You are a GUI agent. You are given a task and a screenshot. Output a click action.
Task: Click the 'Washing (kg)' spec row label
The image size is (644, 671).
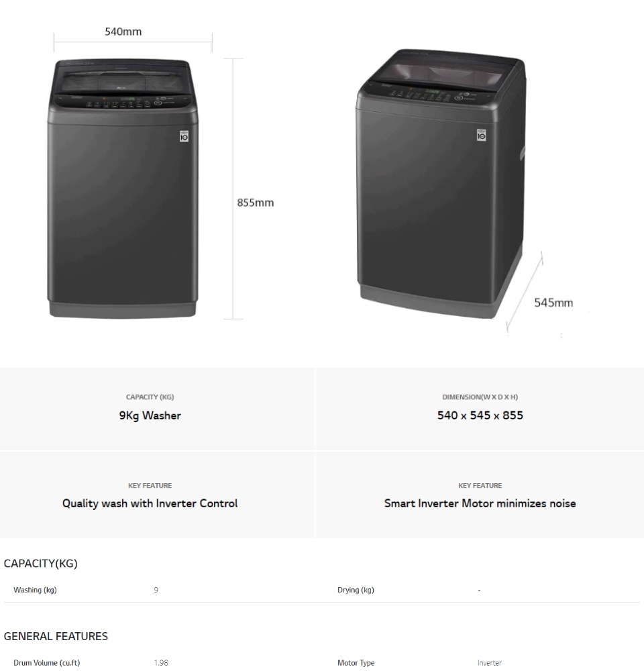tap(35, 590)
